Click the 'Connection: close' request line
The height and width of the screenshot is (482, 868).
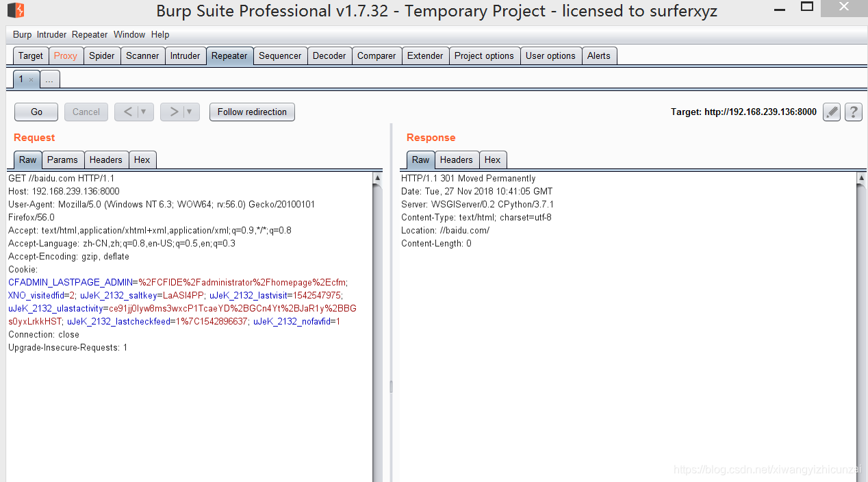(x=44, y=334)
